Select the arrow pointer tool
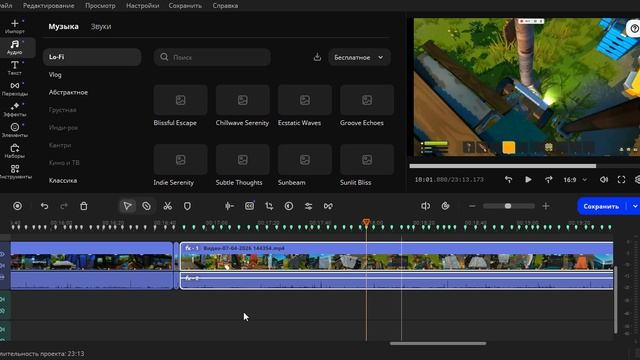This screenshot has width=640, height=360. pyautogui.click(x=127, y=206)
